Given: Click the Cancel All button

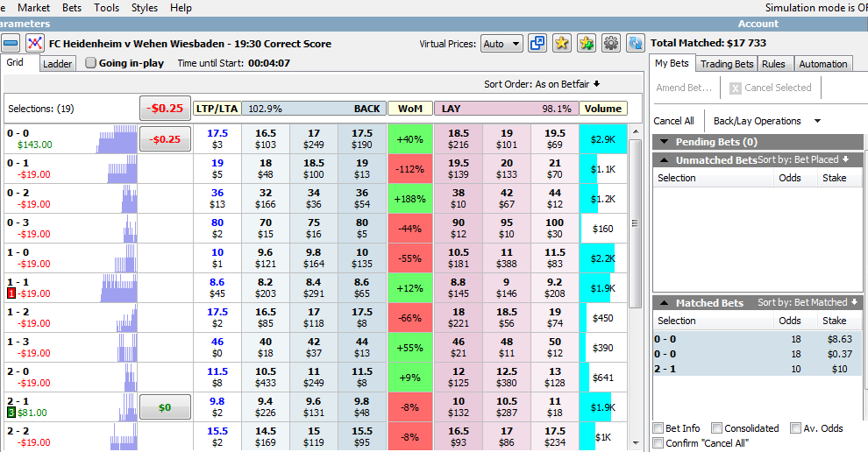Looking at the screenshot, I should pos(673,121).
